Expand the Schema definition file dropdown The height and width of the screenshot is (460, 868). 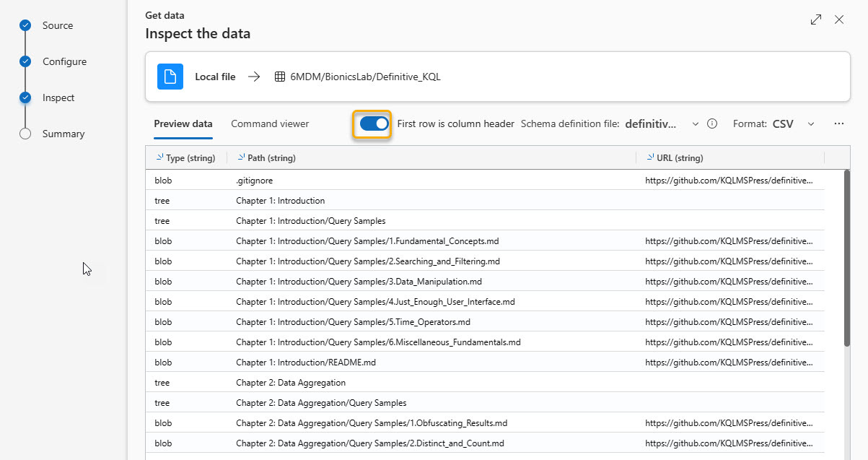pos(696,124)
